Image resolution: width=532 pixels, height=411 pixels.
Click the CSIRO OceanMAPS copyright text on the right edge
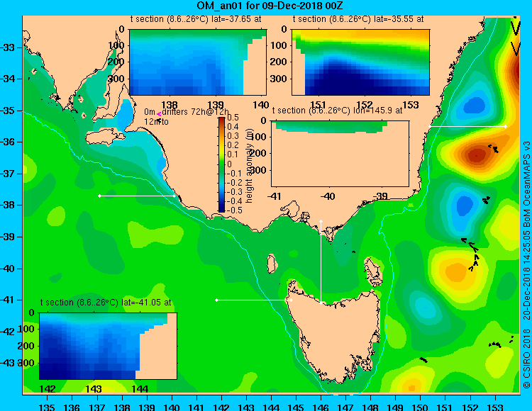(x=526, y=265)
